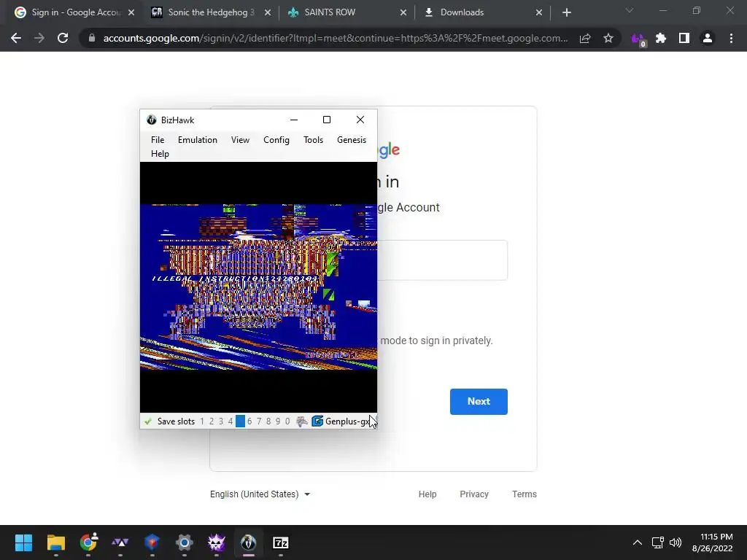The width and height of the screenshot is (747, 560).
Task: Open BizHawk's View menu
Action: click(240, 139)
